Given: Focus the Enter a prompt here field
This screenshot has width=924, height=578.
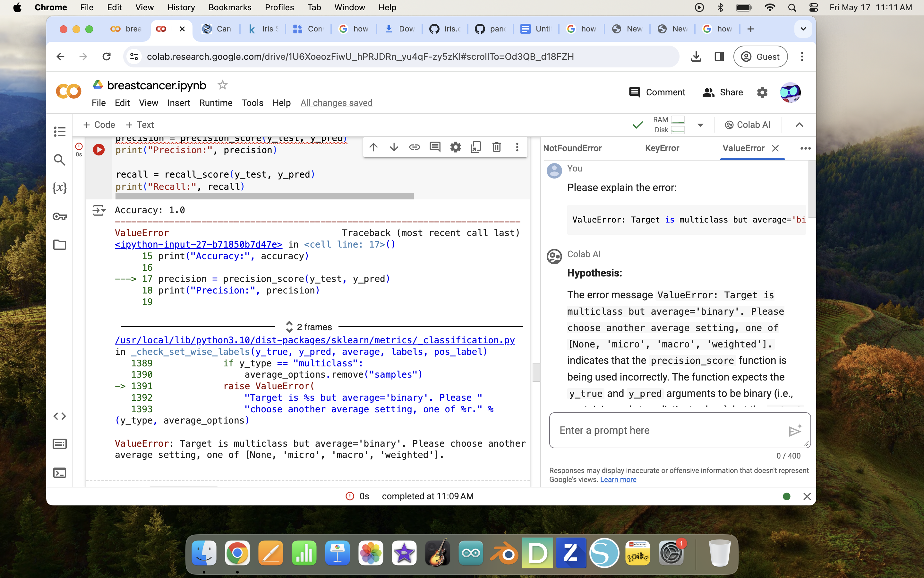Looking at the screenshot, I should coord(668,430).
